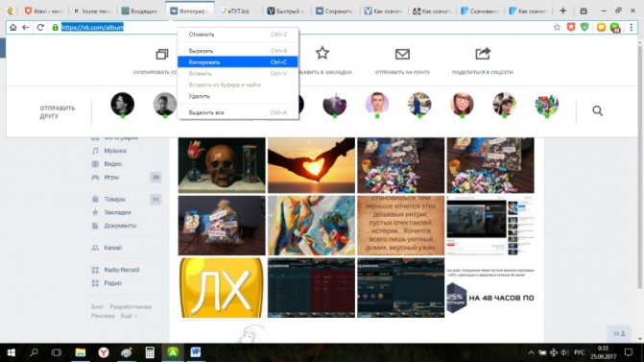
Task: Open the НА 48 ЧАСОВ ПО image thumbnail
Action: pyautogui.click(x=490, y=288)
